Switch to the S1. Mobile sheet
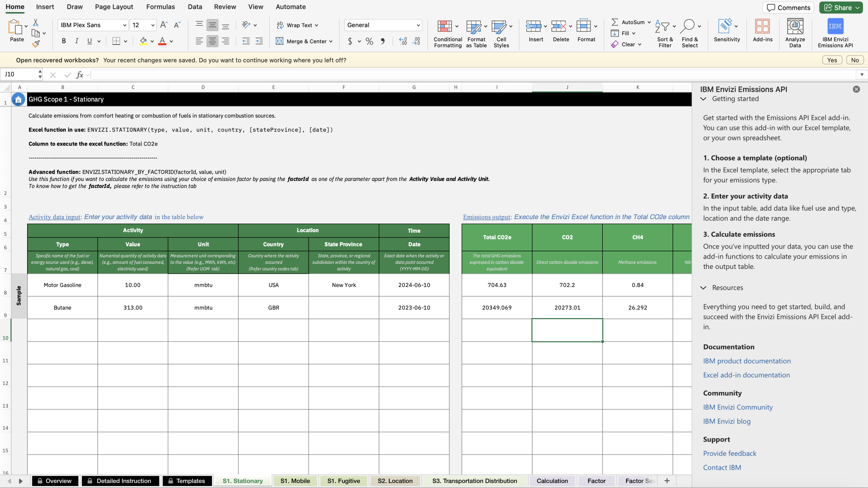Image resolution: width=868 pixels, height=488 pixels. click(295, 481)
